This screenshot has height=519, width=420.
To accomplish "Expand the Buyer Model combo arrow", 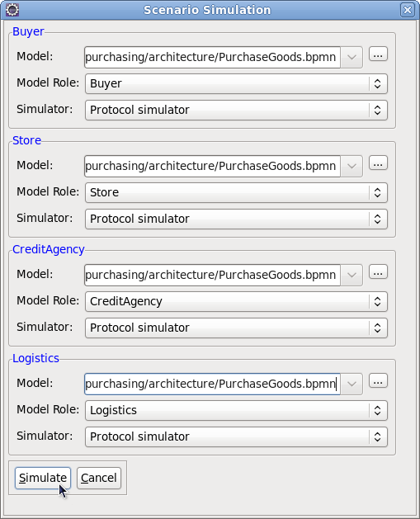I will 352,57.
